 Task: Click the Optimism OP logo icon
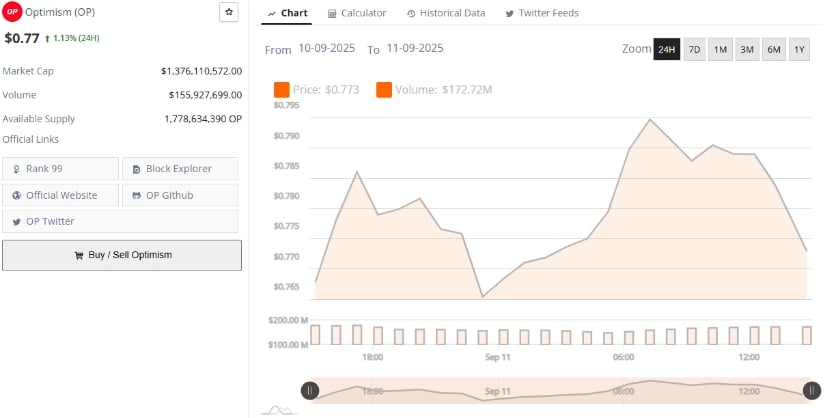tap(12, 12)
